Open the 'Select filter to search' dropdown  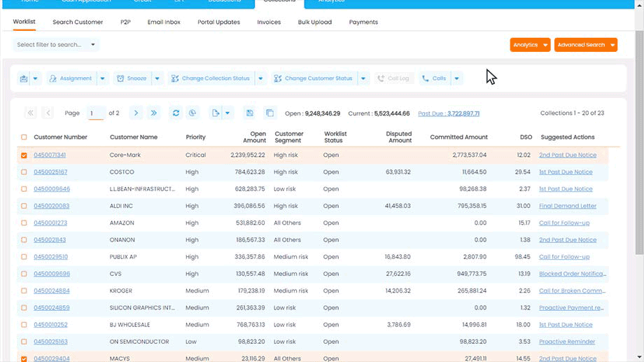55,45
